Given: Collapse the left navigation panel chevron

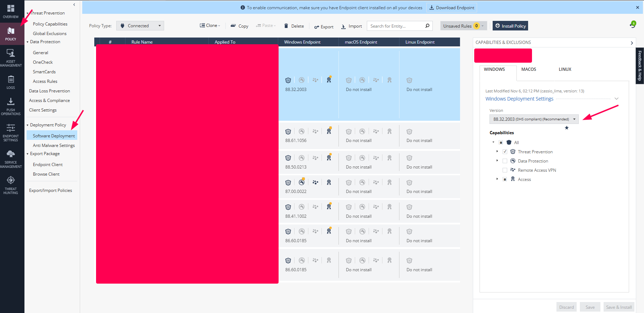Looking at the screenshot, I should [x=74, y=5].
